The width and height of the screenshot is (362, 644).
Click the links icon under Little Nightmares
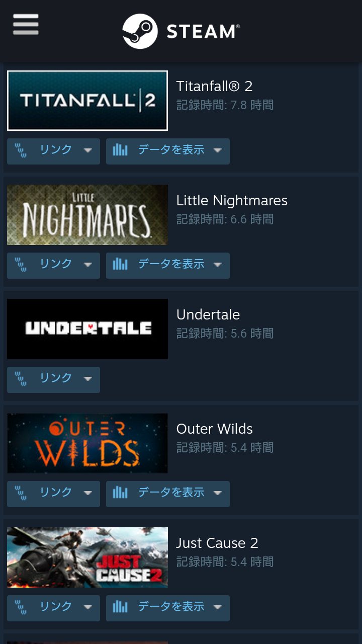[21, 264]
